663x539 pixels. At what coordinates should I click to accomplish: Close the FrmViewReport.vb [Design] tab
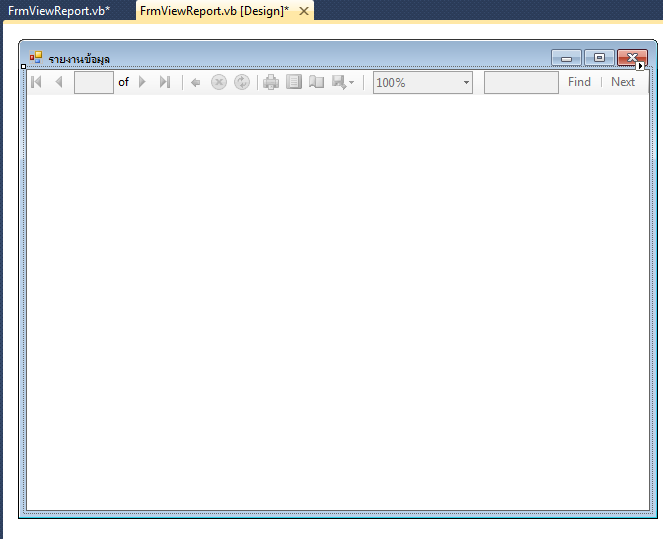(x=304, y=11)
